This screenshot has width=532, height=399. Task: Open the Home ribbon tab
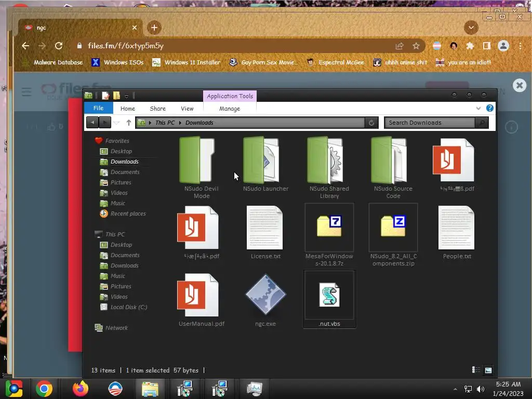click(128, 109)
